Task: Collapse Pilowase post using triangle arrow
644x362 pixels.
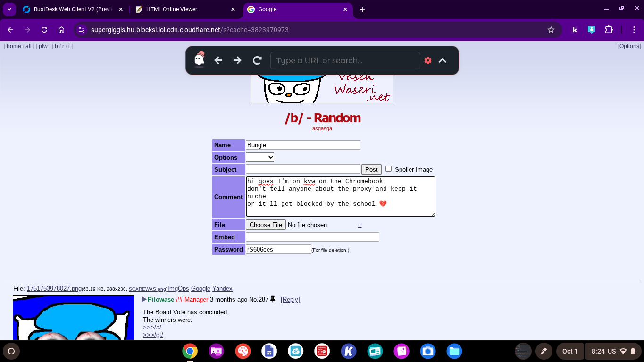Action: pyautogui.click(x=144, y=299)
